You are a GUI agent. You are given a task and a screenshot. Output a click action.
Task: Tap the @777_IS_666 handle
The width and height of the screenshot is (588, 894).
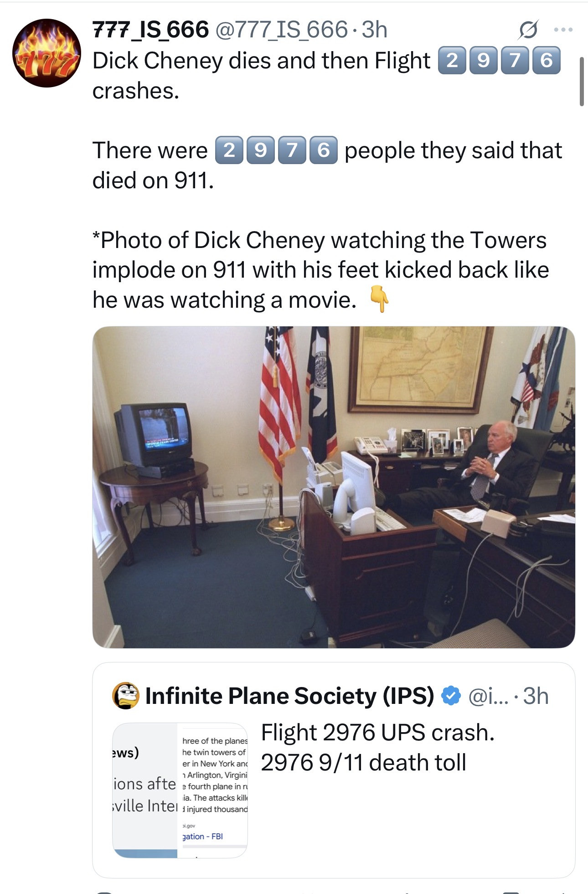tap(281, 30)
